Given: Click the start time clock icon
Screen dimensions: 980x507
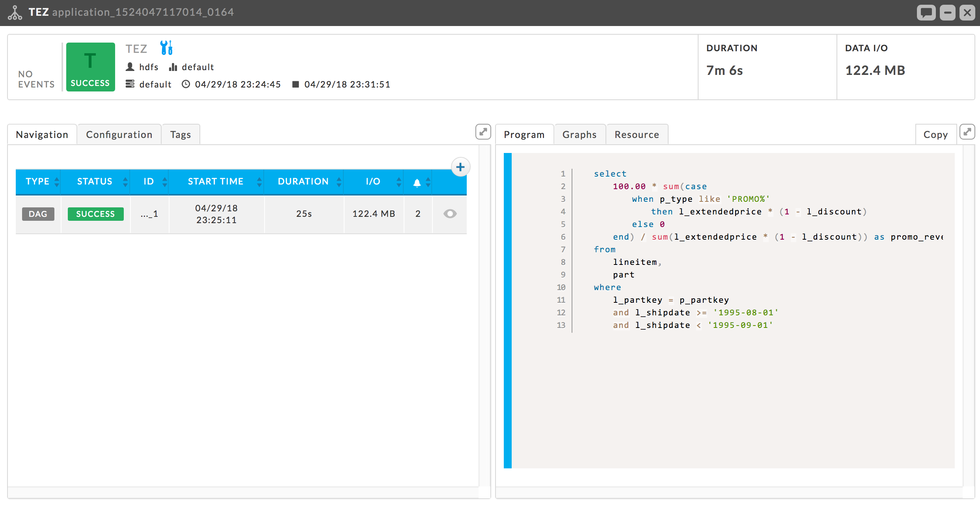Looking at the screenshot, I should pos(186,84).
